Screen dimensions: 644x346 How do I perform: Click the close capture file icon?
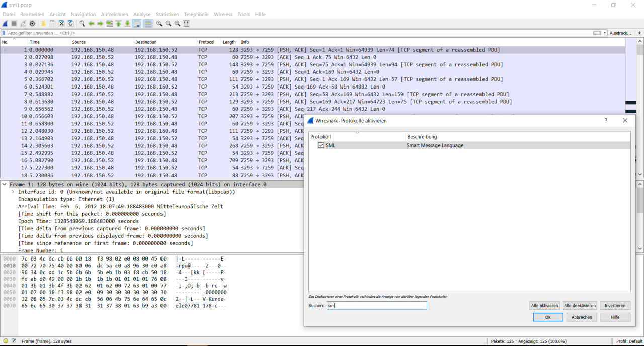tap(61, 24)
